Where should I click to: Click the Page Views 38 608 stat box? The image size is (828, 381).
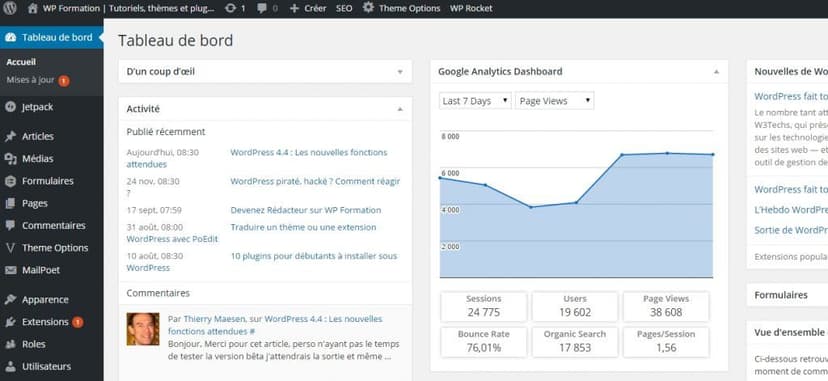click(x=666, y=306)
